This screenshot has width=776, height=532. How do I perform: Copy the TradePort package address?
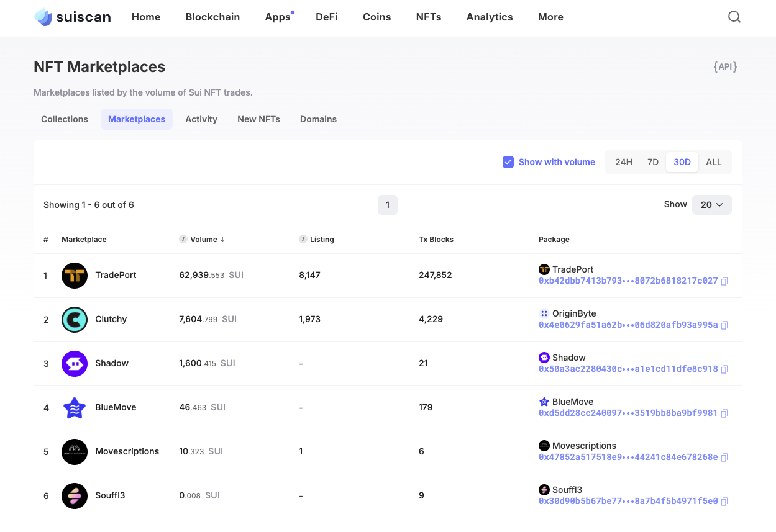(724, 281)
